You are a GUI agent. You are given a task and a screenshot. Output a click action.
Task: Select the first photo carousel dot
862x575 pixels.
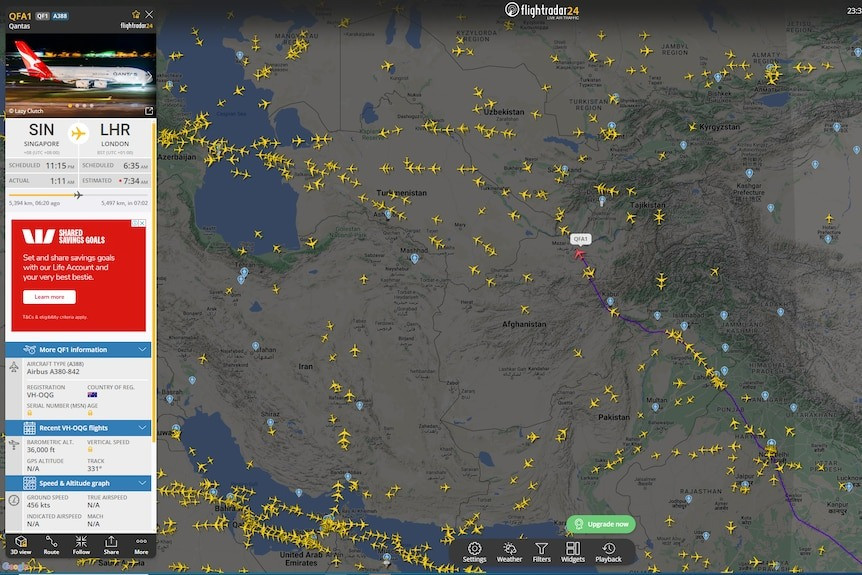coord(70,105)
